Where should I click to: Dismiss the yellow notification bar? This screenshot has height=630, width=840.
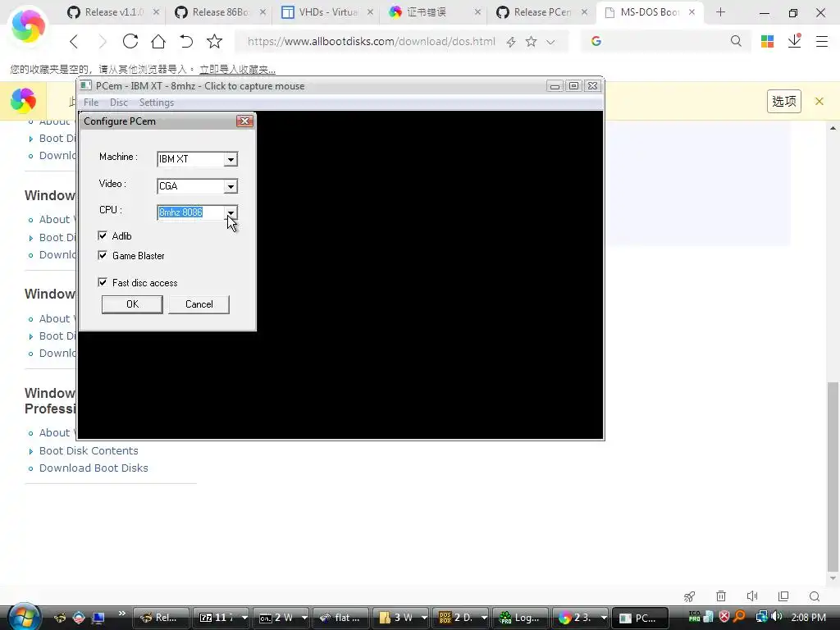point(819,101)
